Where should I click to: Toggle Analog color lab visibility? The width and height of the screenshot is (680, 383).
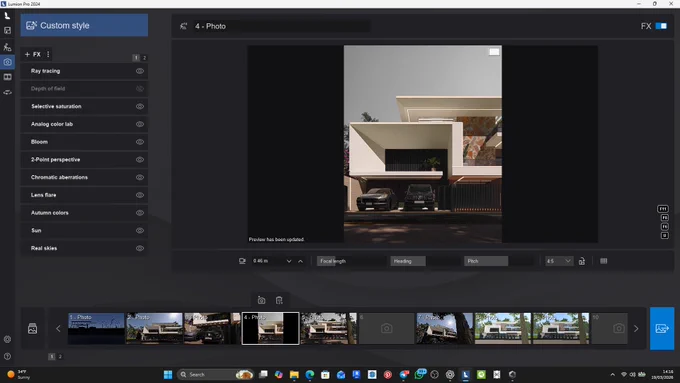click(x=140, y=124)
